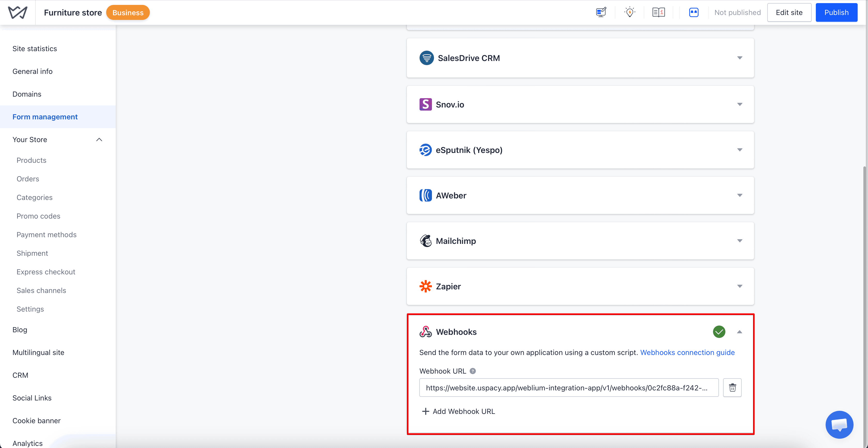The width and height of the screenshot is (868, 448).
Task: Expand the eSputnik (Yespo) panel
Action: (x=740, y=150)
